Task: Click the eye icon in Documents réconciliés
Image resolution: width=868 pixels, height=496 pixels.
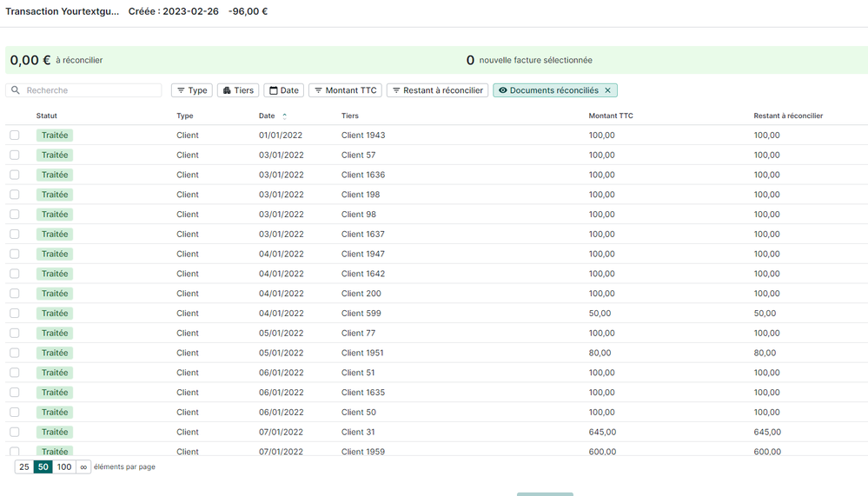Action: click(502, 90)
